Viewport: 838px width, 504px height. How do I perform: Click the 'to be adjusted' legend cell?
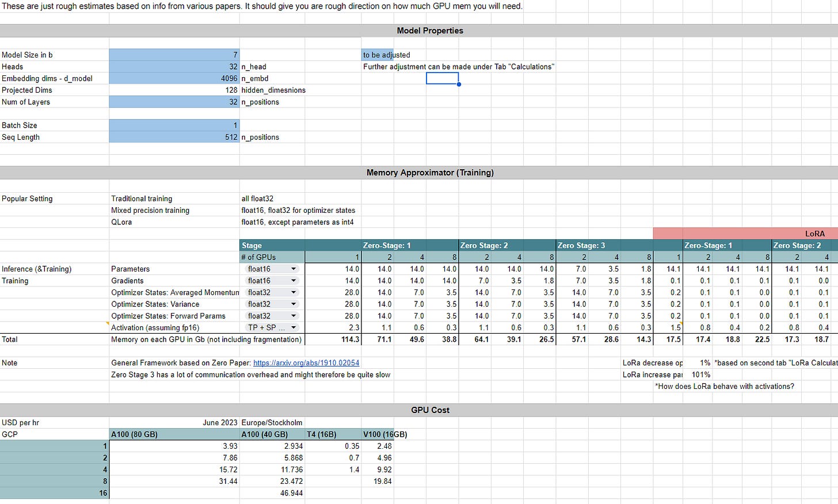click(x=378, y=55)
